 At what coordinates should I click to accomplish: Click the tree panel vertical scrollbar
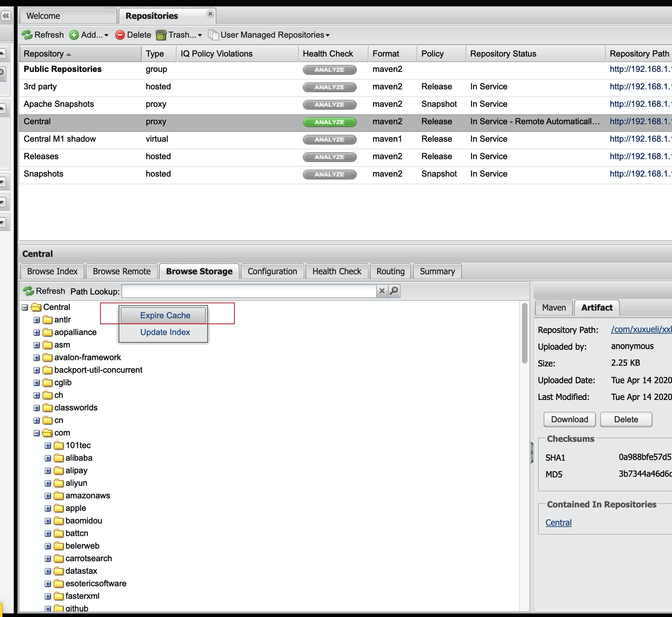click(524, 333)
